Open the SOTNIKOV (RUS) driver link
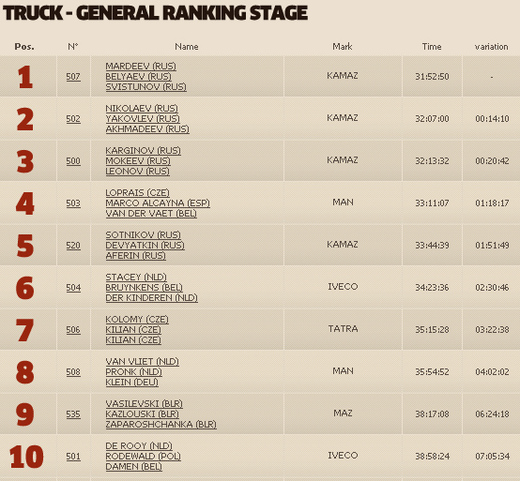Image resolution: width=520 pixels, height=481 pixels. (143, 235)
